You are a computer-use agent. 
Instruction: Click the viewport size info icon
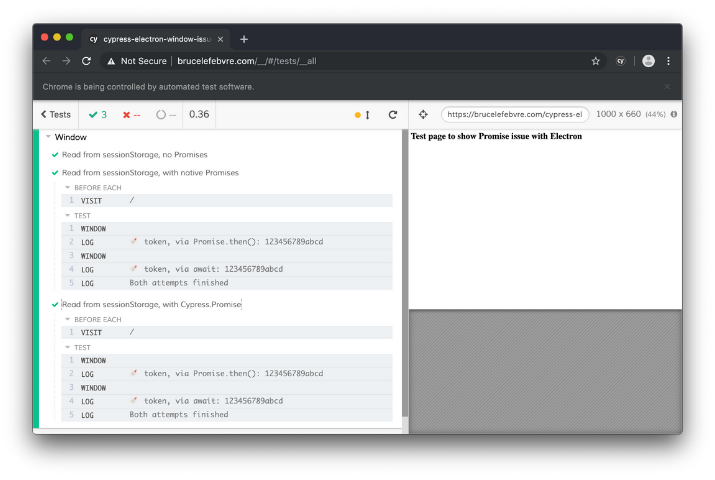click(674, 115)
